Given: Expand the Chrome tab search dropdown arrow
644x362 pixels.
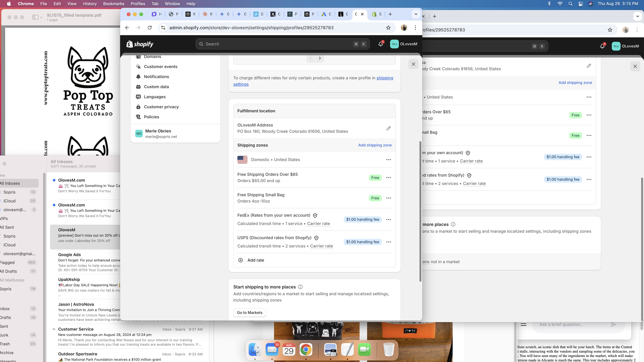Looking at the screenshot, I should [416, 14].
